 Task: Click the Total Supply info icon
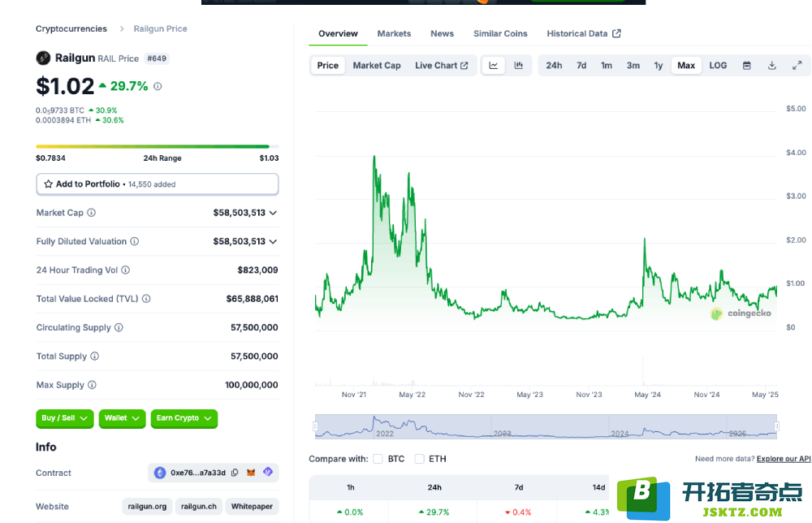95,357
